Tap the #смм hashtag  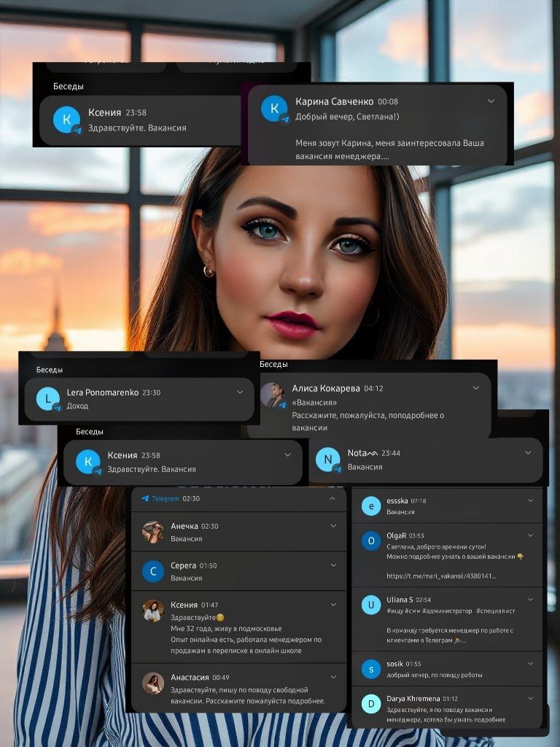[x=413, y=611]
